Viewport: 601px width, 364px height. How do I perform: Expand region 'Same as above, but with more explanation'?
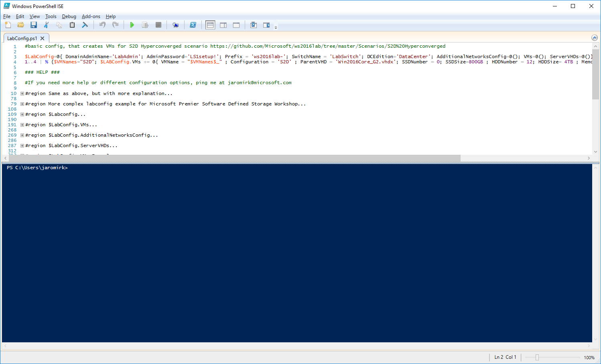[22, 93]
